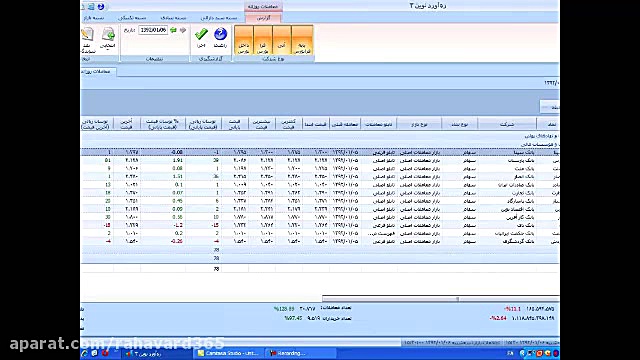Sort by the معامله قبلی column header
This screenshot has width=640, height=360.
[345, 124]
